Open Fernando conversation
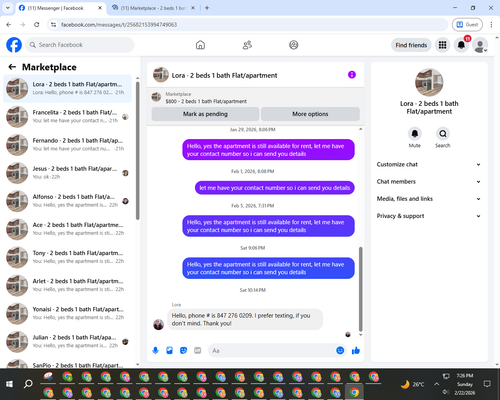This screenshot has width=500, height=400. click(67, 145)
